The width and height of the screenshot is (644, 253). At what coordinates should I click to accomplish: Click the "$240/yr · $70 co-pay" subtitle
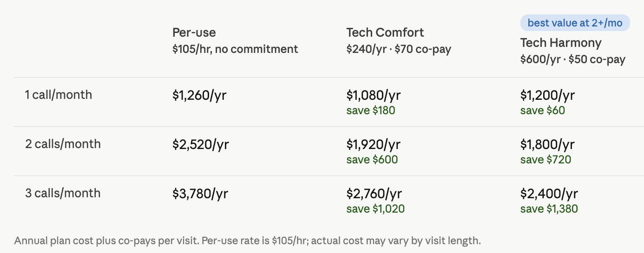[x=399, y=49]
